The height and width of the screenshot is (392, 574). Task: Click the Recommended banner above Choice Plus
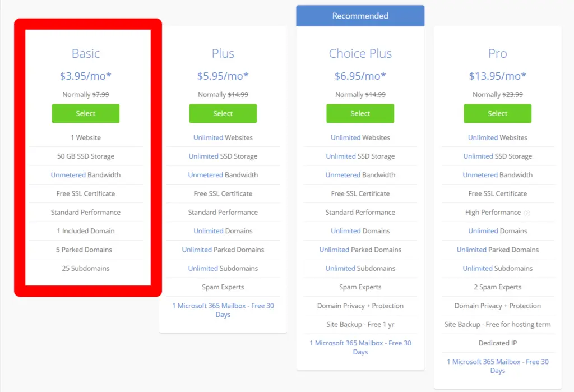tap(360, 16)
